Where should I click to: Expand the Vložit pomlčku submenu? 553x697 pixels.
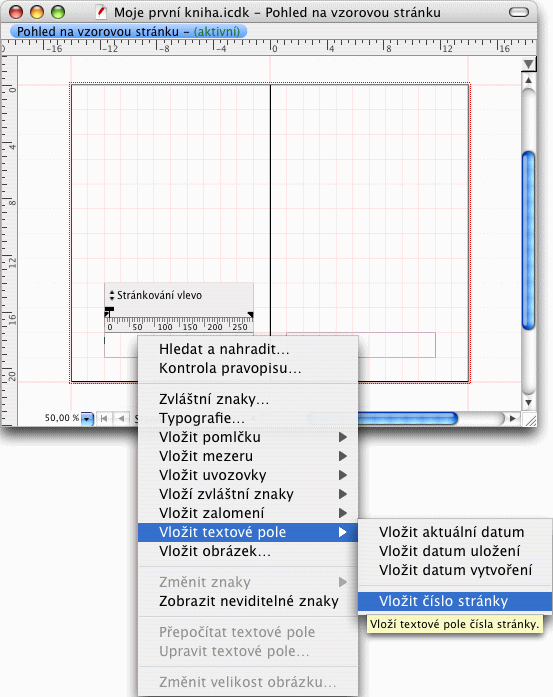tap(248, 437)
